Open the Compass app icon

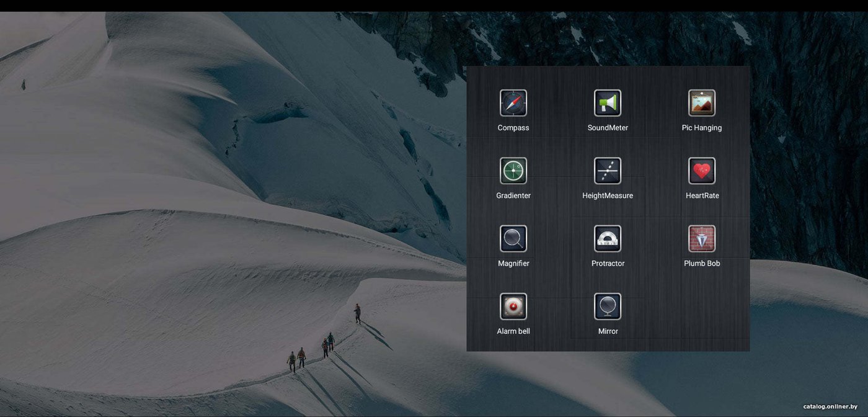(513, 103)
